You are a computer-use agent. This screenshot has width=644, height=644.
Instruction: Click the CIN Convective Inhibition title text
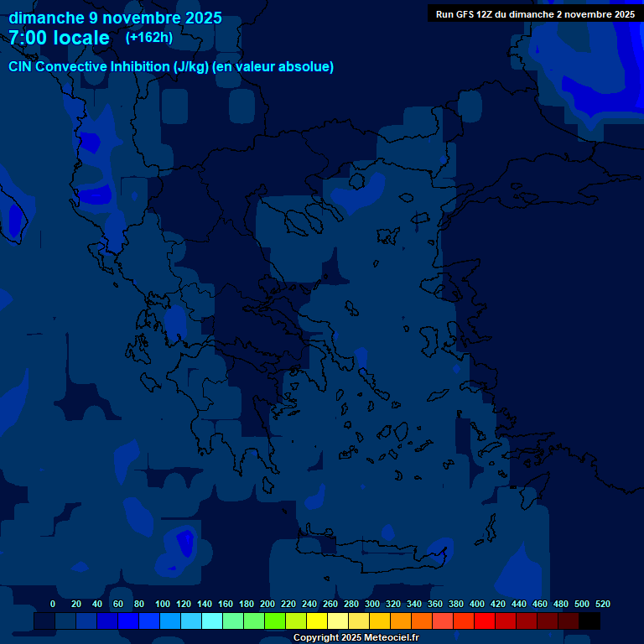point(171,67)
